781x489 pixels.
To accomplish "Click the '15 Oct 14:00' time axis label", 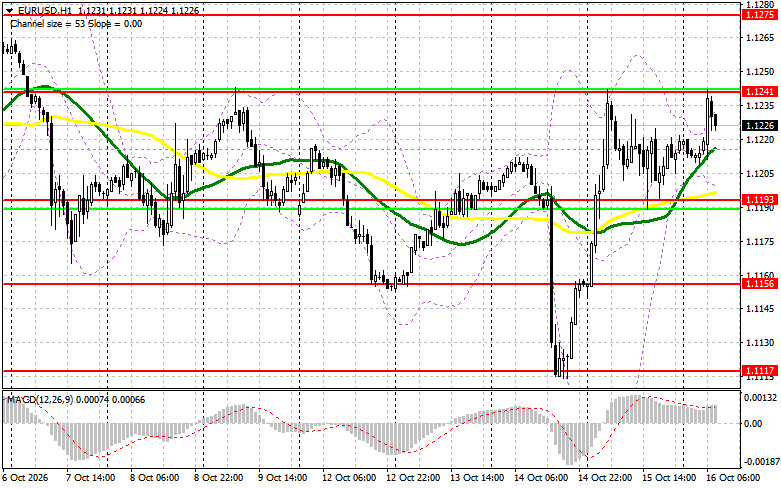I will pos(669,478).
